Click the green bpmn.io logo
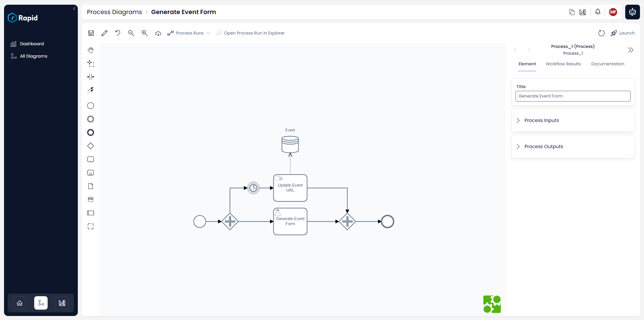The height and width of the screenshot is (320, 644). coord(492,304)
